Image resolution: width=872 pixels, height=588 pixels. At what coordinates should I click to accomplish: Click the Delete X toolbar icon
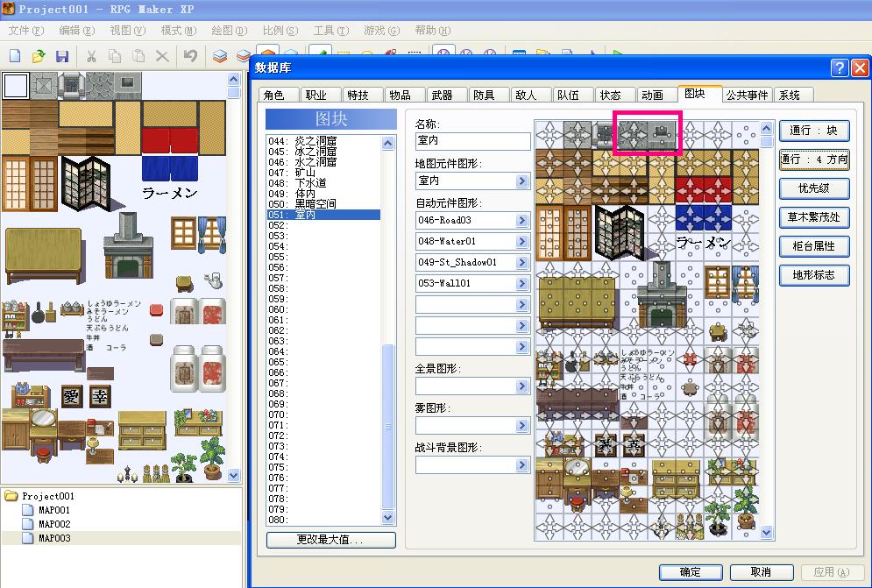tap(162, 55)
